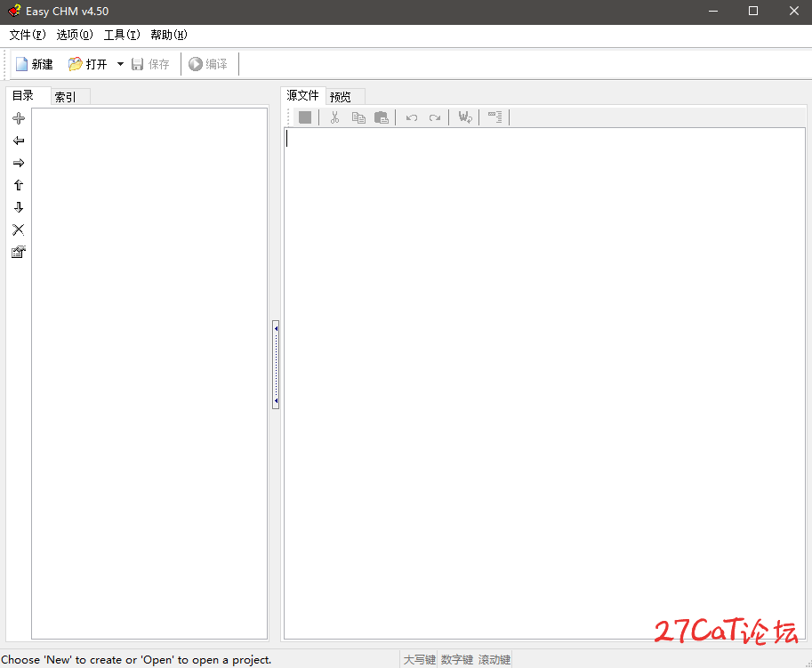
Task: Click the left arrow to outdent the item
Action: (19, 141)
